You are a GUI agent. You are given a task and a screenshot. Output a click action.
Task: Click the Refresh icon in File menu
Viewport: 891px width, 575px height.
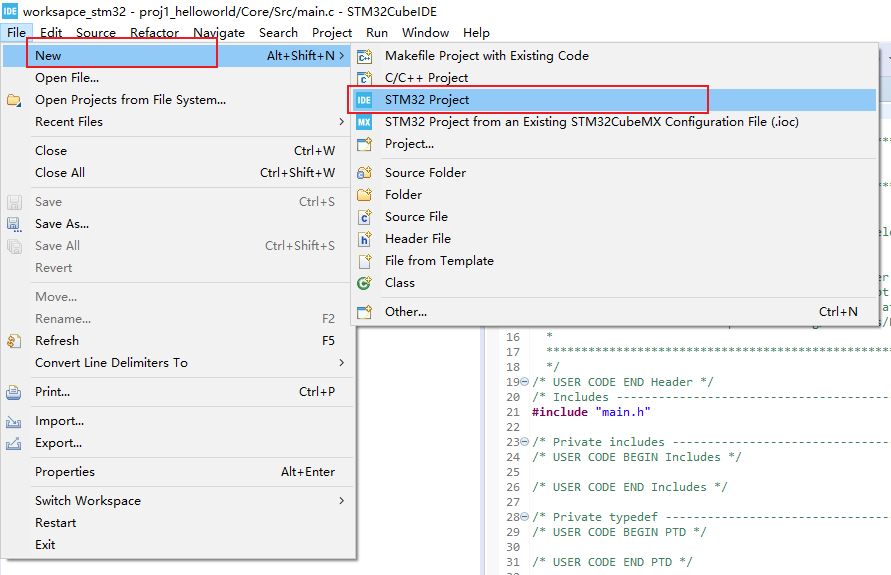[14, 341]
